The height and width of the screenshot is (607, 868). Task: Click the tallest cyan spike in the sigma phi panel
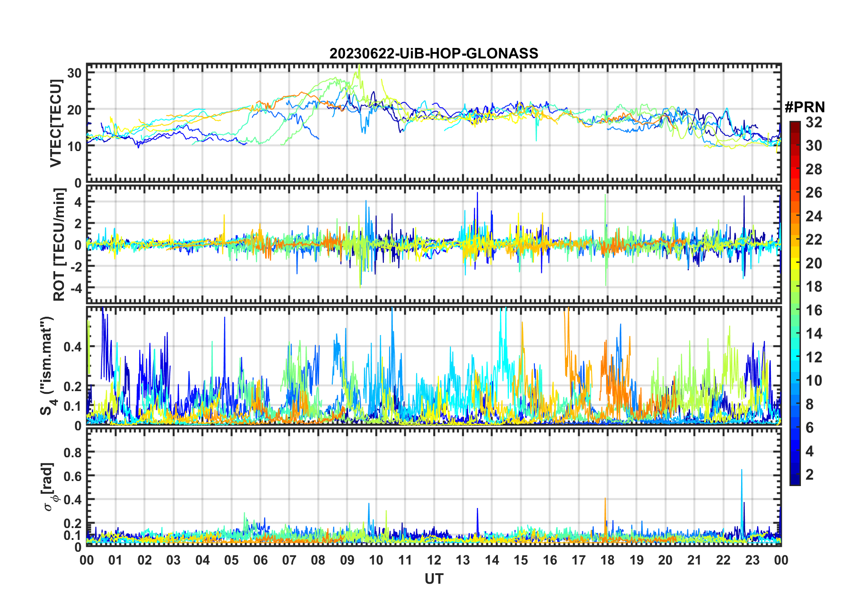pos(741,471)
